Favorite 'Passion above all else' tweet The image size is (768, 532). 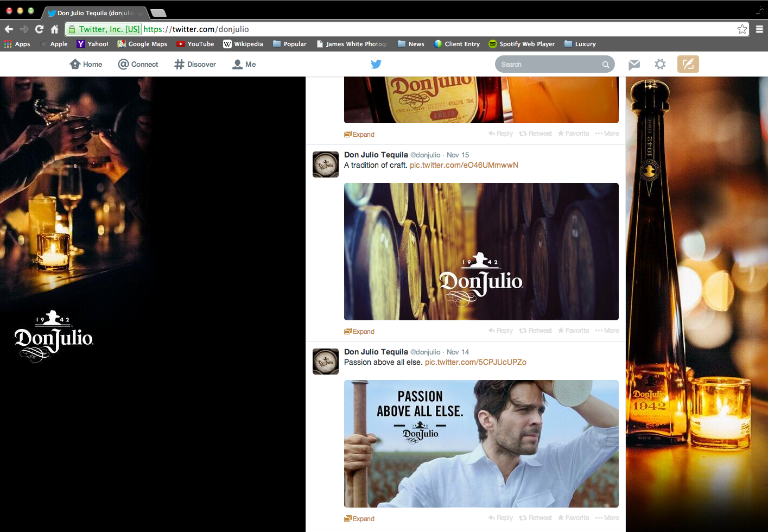(x=573, y=518)
